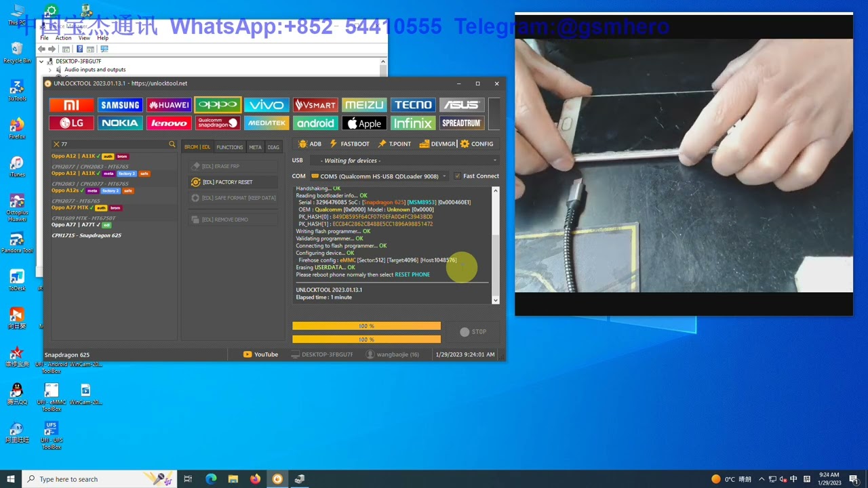868x488 pixels.
Task: Open Help menu in Device Manager
Action: click(x=102, y=38)
